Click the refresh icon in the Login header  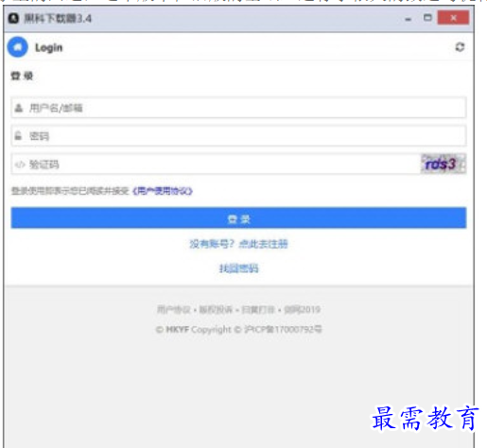click(460, 47)
